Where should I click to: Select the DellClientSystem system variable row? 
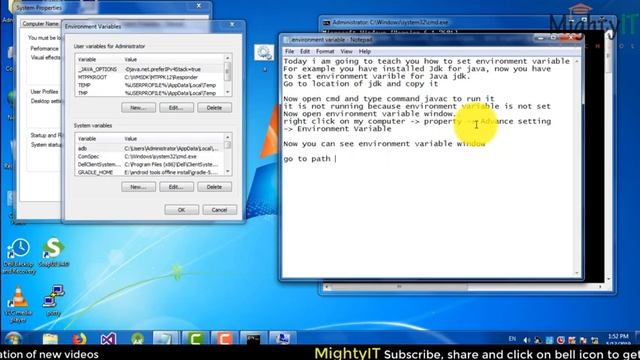[x=150, y=164]
